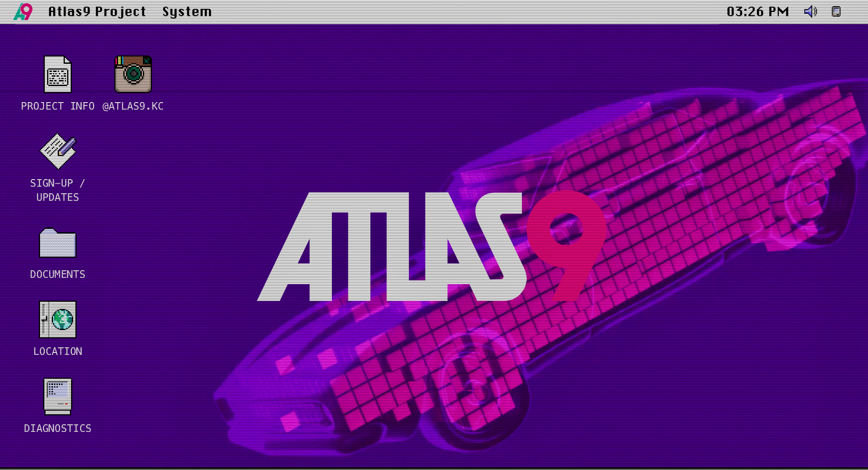
Task: Open the Sign-Up notepad and pen icon
Action: click(x=58, y=151)
